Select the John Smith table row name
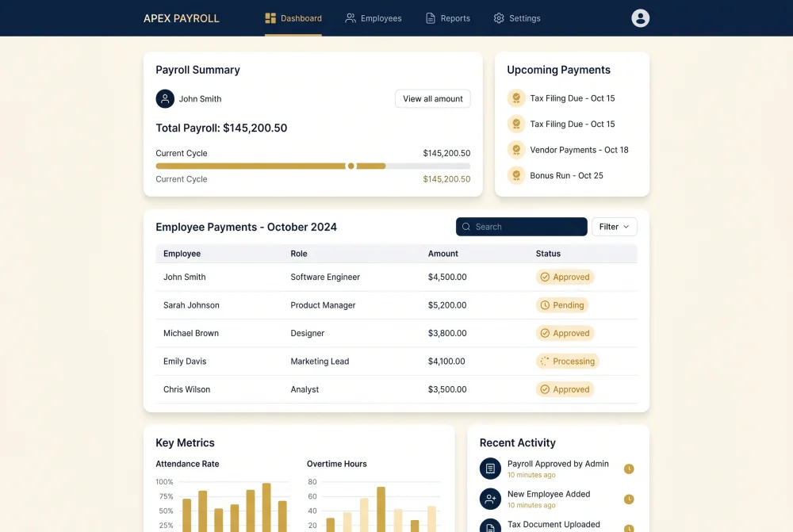 [x=185, y=277]
